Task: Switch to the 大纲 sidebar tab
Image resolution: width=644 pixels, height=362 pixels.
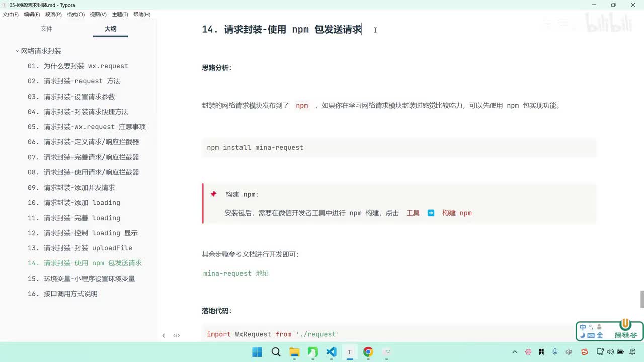Action: 110,29
